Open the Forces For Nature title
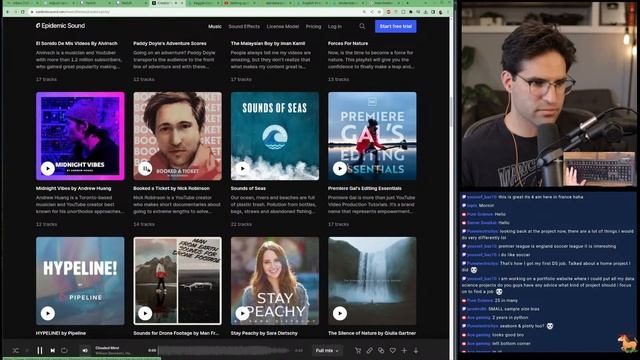Image resolution: width=640 pixels, height=360 pixels. (348, 43)
